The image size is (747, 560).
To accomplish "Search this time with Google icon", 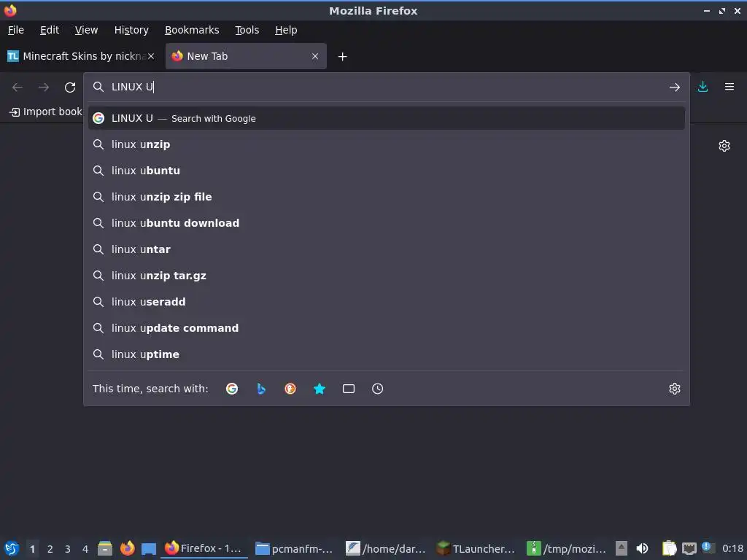I will (x=232, y=389).
